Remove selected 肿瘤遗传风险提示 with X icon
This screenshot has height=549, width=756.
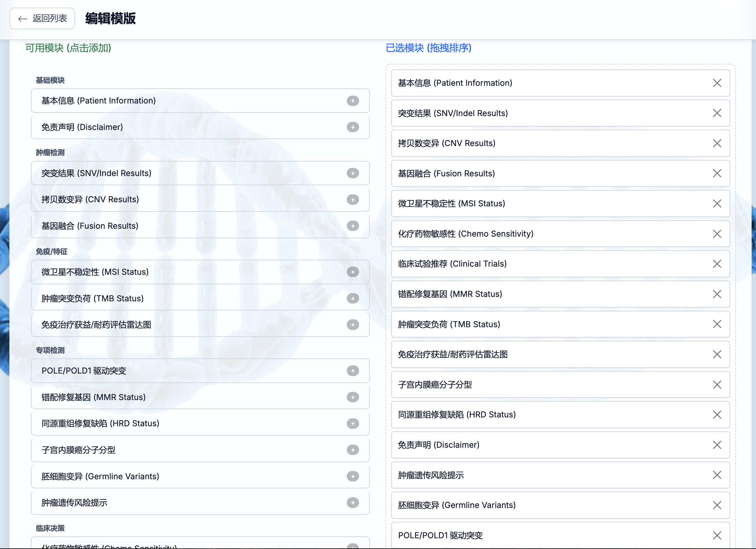[717, 475]
